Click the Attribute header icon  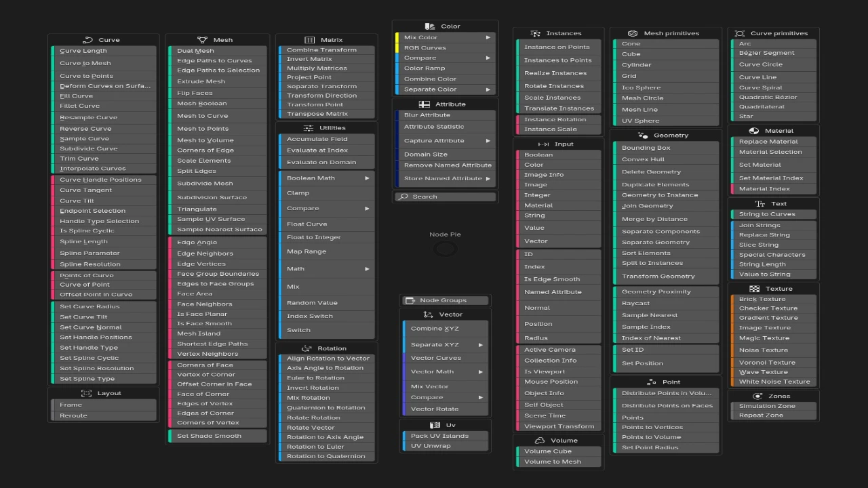[425, 104]
